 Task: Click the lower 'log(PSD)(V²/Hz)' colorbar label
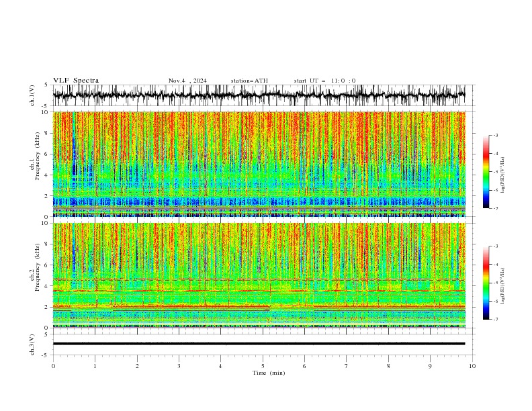[502, 285]
